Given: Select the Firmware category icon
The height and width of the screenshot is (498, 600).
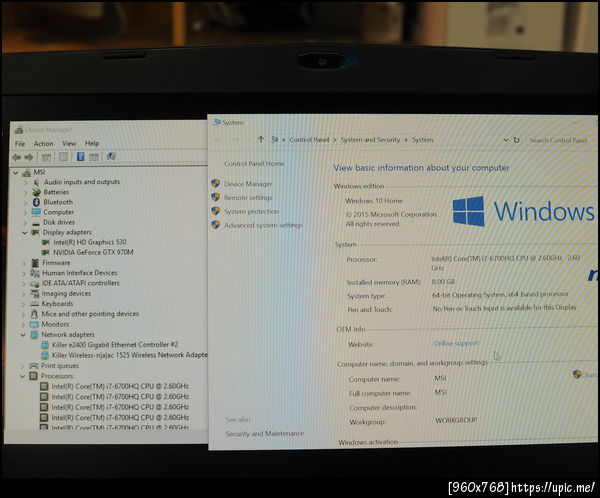Looking at the screenshot, I should pos(35,263).
